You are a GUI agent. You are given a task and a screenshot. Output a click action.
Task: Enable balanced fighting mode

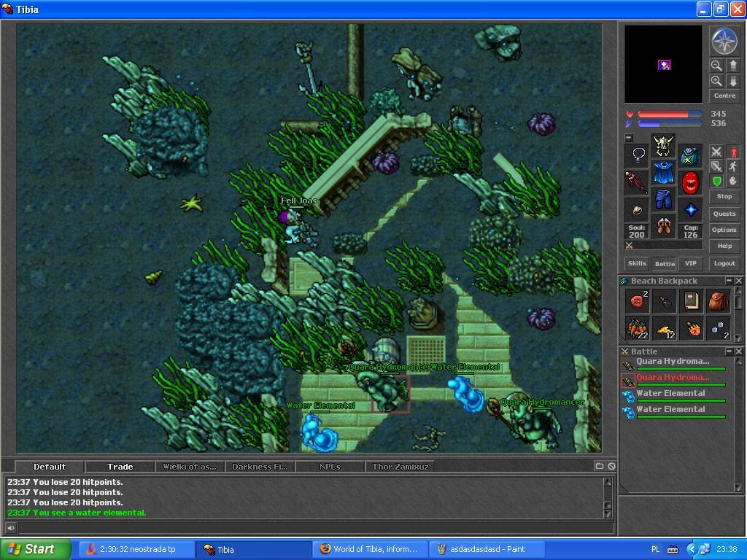pyautogui.click(x=716, y=166)
